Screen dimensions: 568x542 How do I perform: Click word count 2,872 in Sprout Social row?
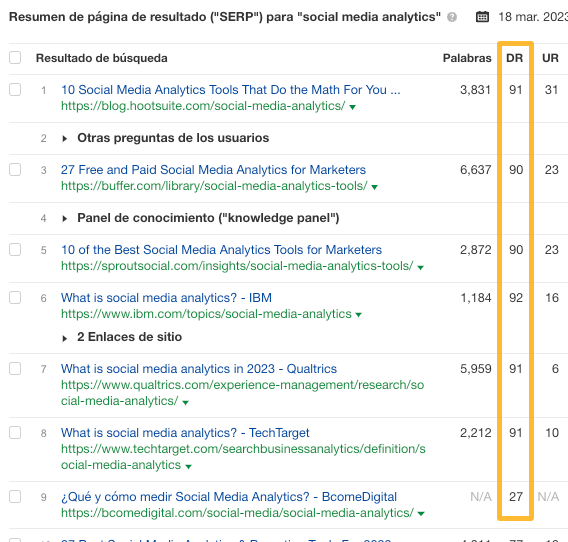(x=475, y=250)
